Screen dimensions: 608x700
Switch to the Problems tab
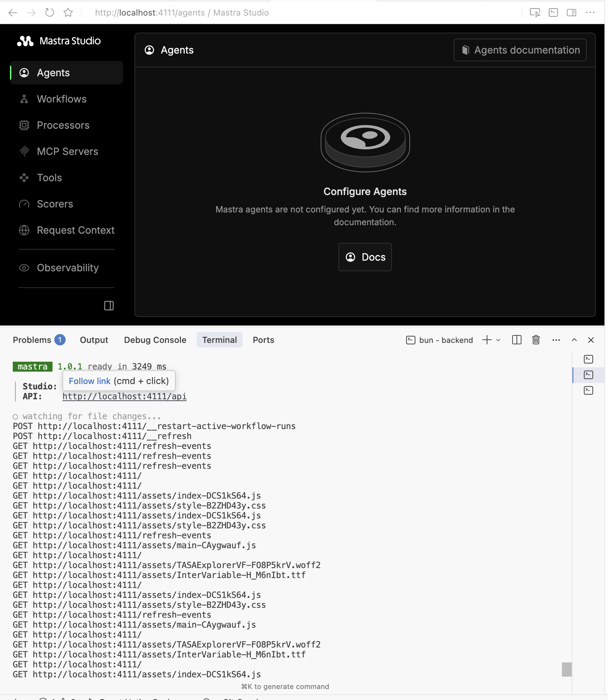[x=39, y=340]
